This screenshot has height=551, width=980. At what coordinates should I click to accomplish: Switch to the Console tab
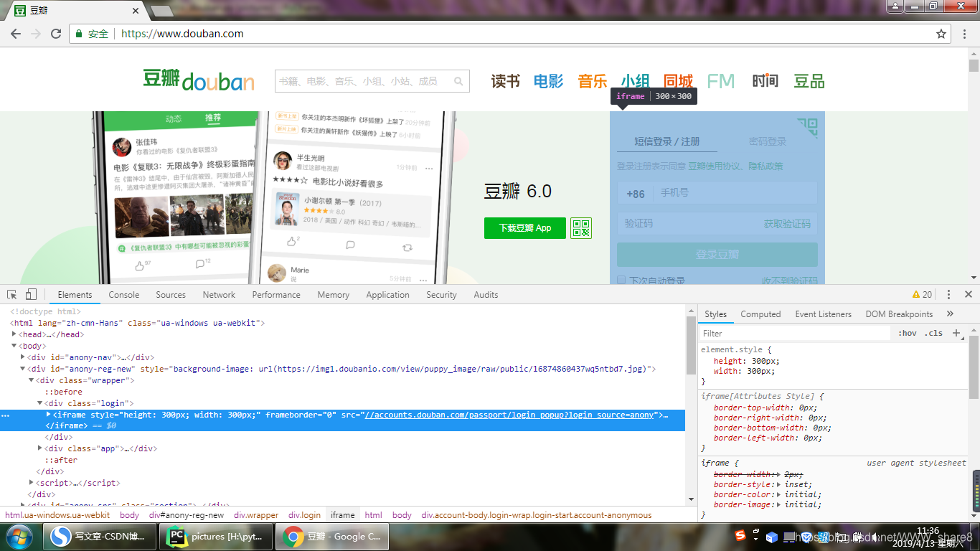coord(124,295)
